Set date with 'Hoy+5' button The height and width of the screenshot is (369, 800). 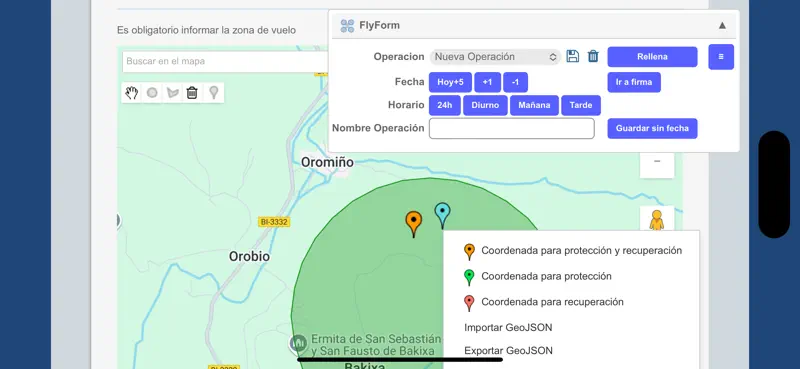[x=450, y=82]
